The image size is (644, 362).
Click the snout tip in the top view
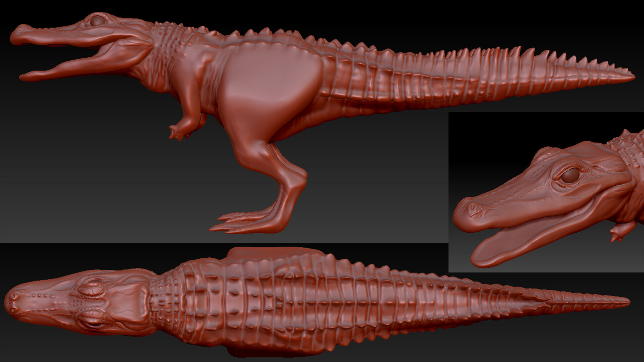(11, 302)
